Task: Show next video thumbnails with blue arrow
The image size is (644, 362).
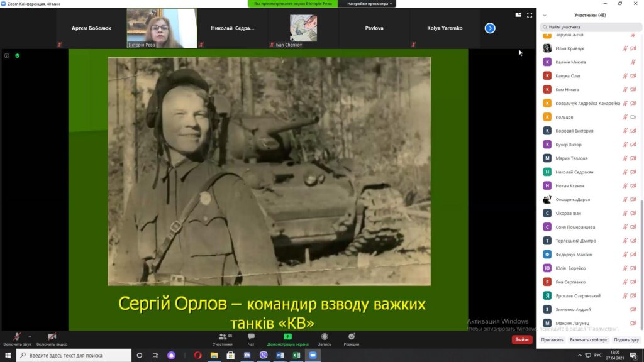Action: click(x=489, y=28)
